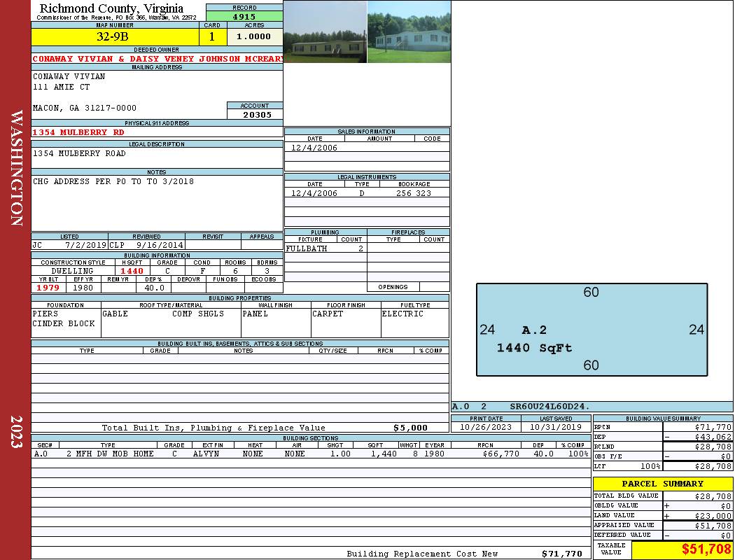Select the FULLBATH plumbing fixture row
Image resolution: width=735 pixels, height=560 pixels.
(x=325, y=248)
